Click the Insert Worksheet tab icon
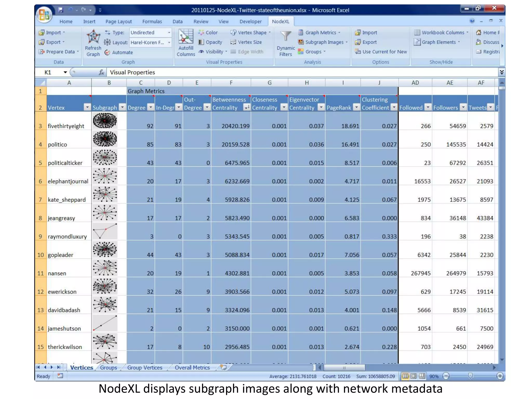 223,367
